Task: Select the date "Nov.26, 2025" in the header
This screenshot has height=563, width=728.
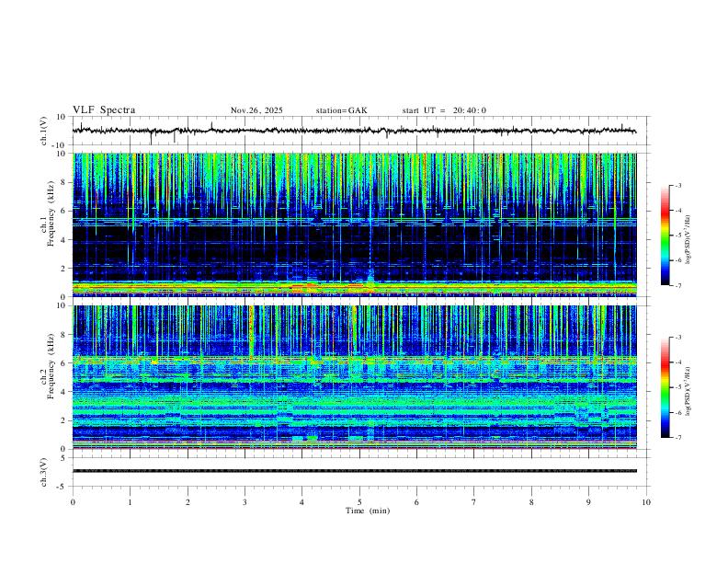Action: coord(256,110)
